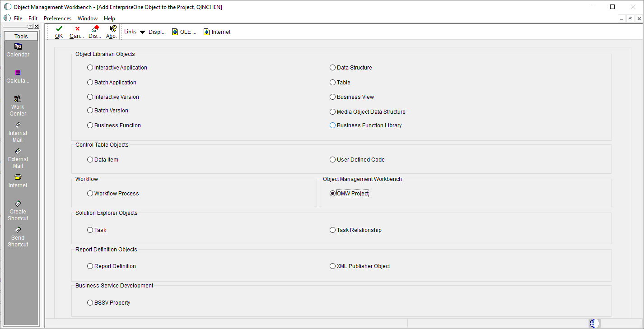Click the About question-mark toolbar icon

(112, 32)
